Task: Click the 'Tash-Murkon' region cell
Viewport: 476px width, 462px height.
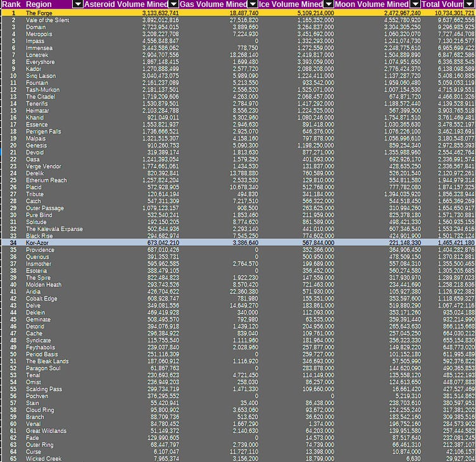Action: click(42, 90)
